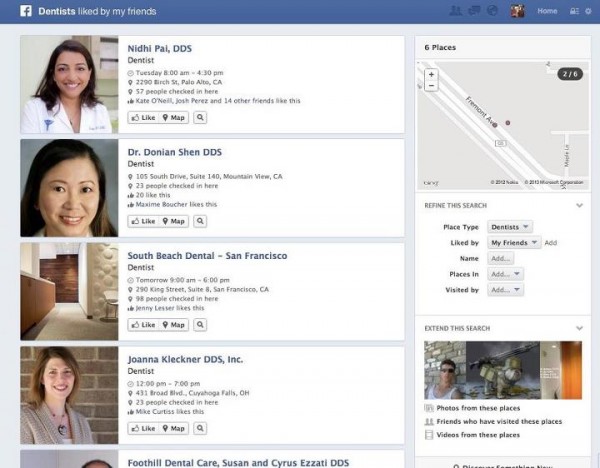Open the Place Type Dentists dropdown
Screen dimensions: 600x468
tap(510, 227)
